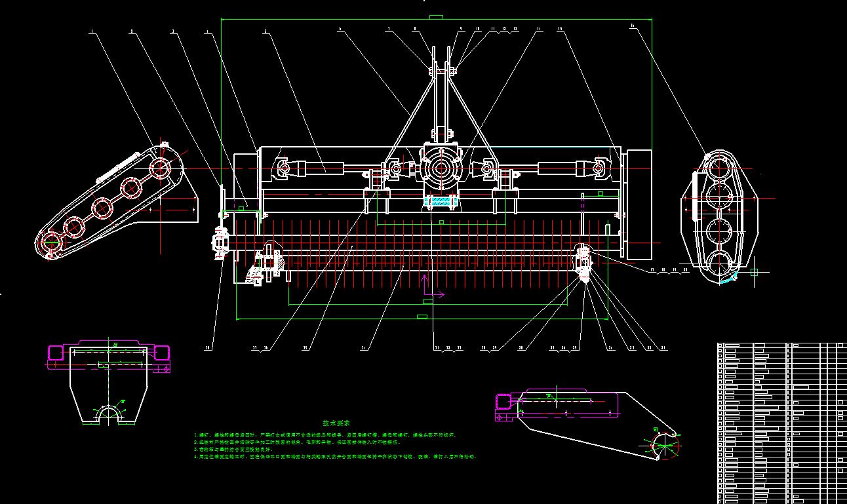847x504 pixels.
Task: Select the blue arc on upright gear case
Action: 730,279
